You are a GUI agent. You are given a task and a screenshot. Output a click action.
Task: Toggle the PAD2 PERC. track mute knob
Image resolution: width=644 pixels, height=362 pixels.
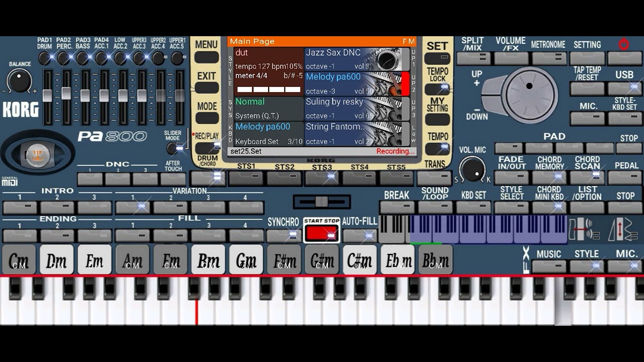coord(64,58)
